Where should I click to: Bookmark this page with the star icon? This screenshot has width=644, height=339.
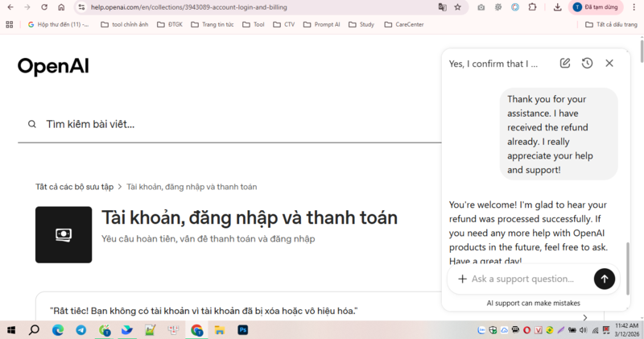[457, 7]
